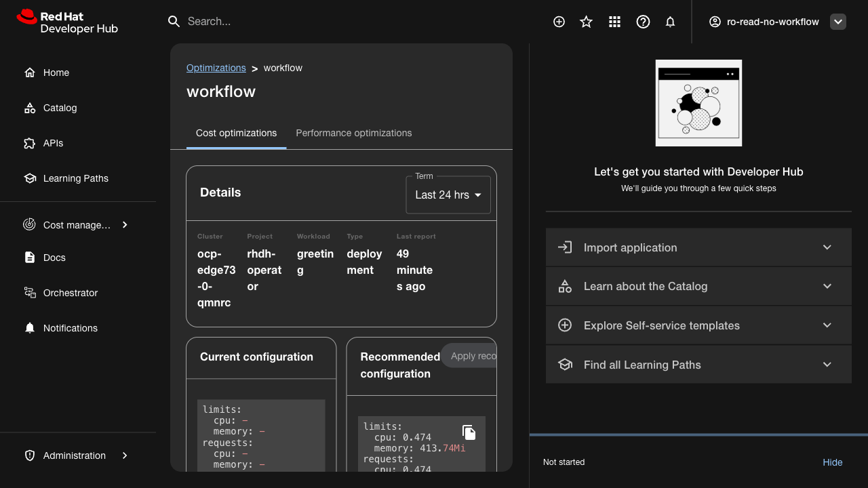
Task: Expand the Administration submenu chevron
Action: point(125,455)
